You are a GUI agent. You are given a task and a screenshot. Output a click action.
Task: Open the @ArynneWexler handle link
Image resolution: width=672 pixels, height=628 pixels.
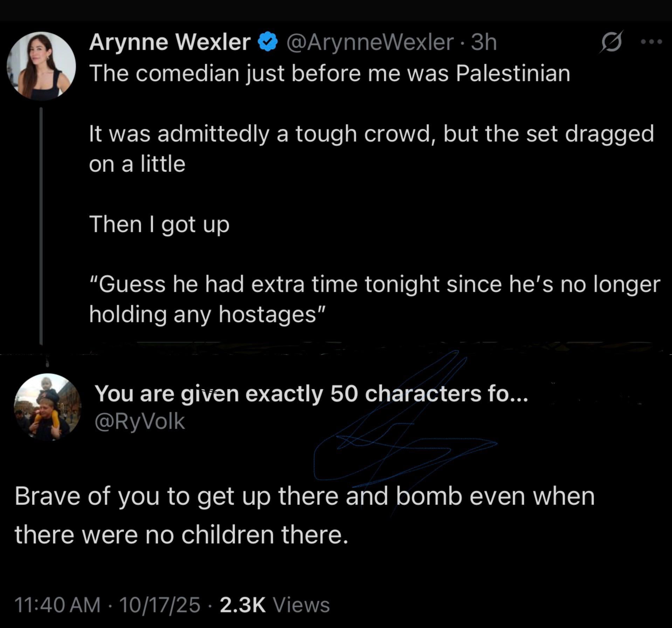pyautogui.click(x=370, y=43)
